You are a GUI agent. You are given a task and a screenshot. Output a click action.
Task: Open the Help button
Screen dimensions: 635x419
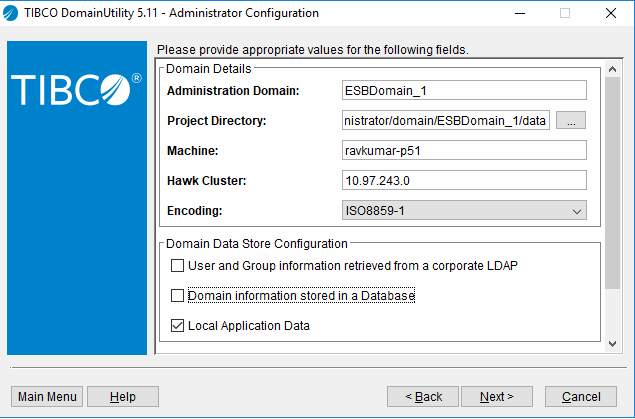click(123, 397)
